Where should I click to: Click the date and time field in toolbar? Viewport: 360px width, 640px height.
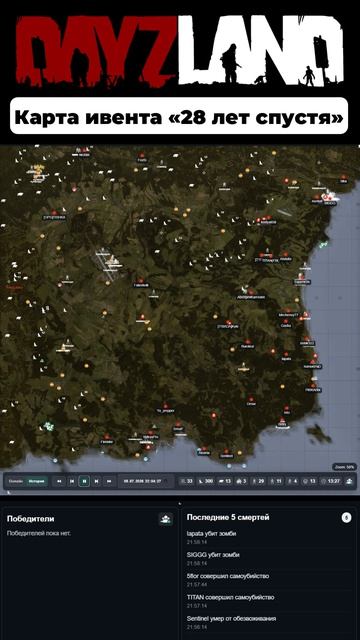[145, 481]
